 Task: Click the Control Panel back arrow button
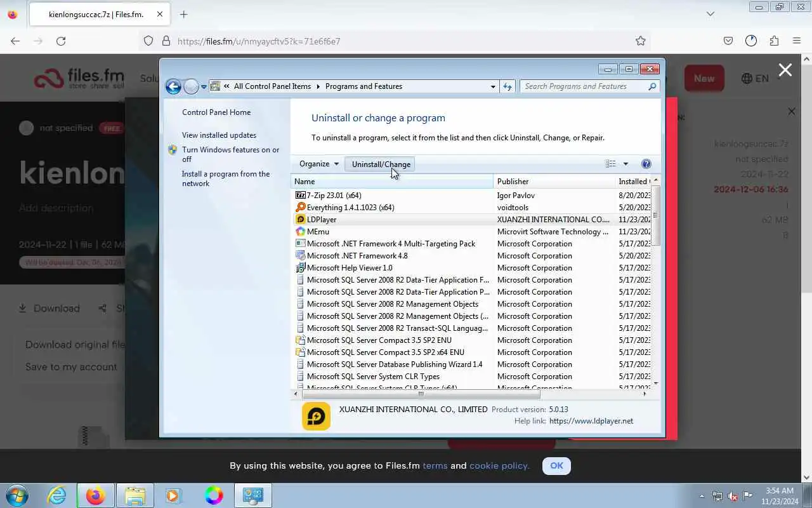173,86
